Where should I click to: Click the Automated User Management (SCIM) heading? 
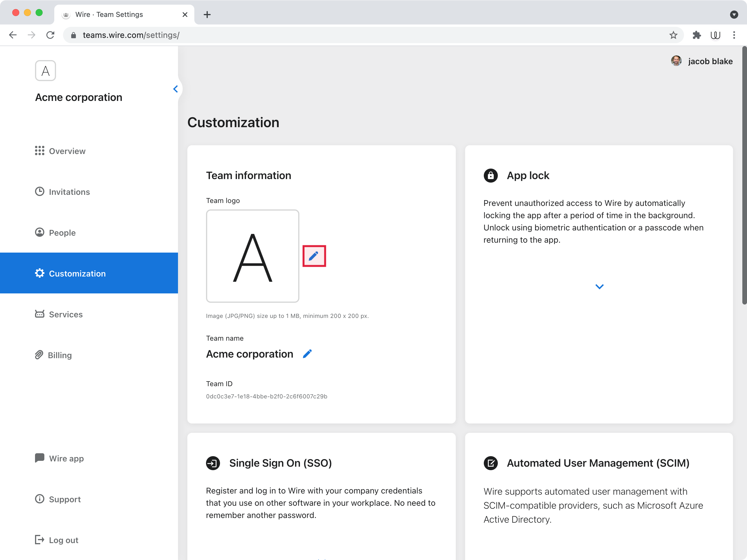point(598,463)
